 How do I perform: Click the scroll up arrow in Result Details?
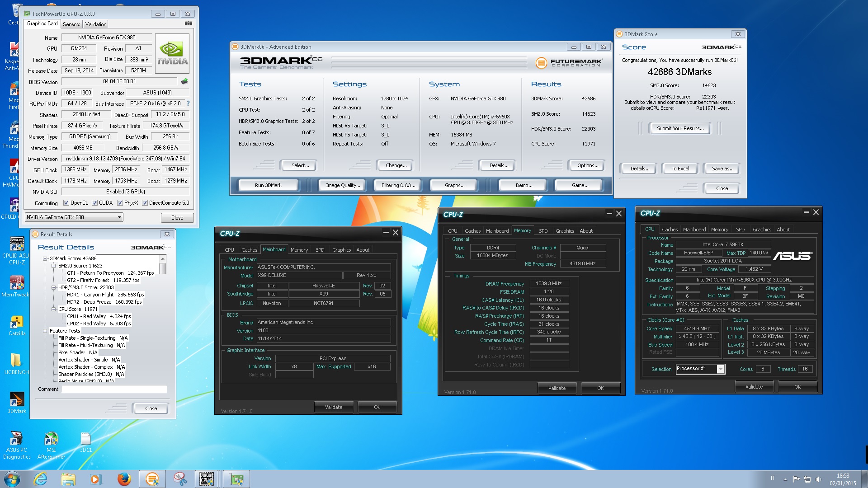point(163,259)
